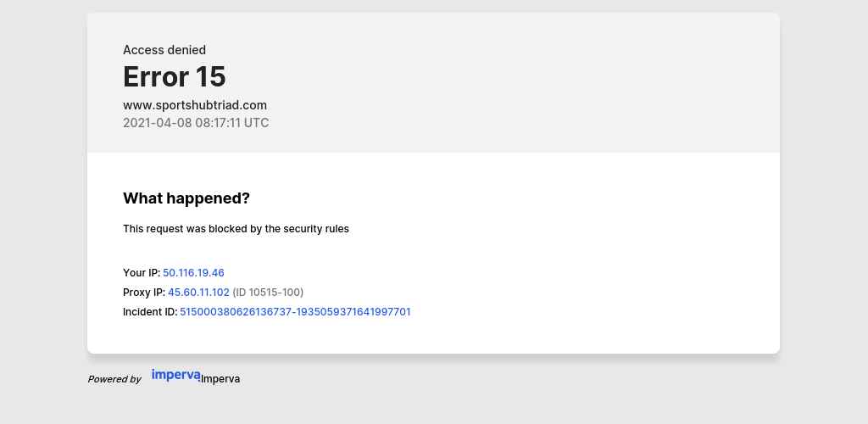
Task: Click the Error 15 heading
Action: point(175,76)
